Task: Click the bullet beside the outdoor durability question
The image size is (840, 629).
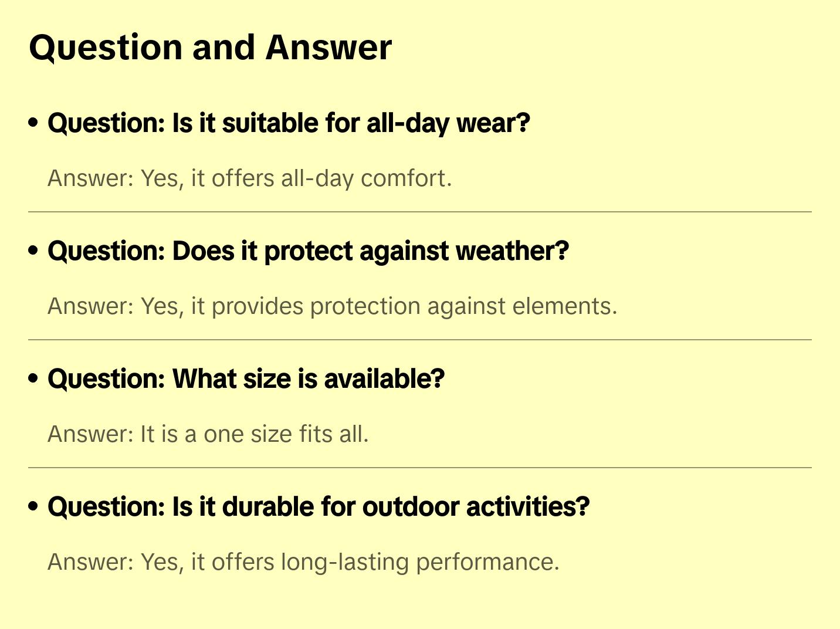Action: pyautogui.click(x=33, y=506)
